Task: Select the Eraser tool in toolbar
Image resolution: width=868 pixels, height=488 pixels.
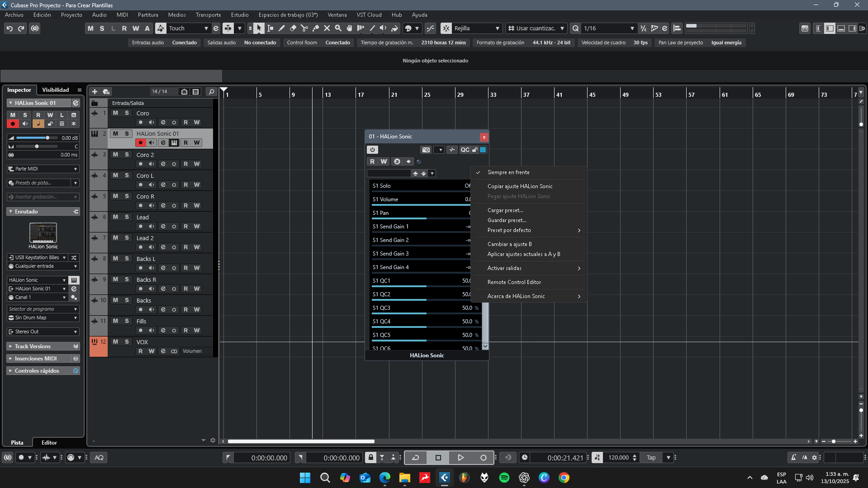Action: (293, 28)
